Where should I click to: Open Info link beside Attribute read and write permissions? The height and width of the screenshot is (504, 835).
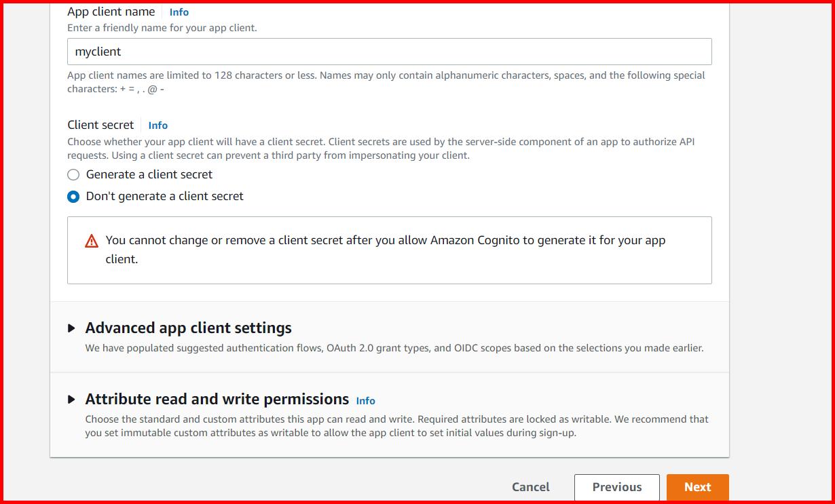tap(365, 401)
